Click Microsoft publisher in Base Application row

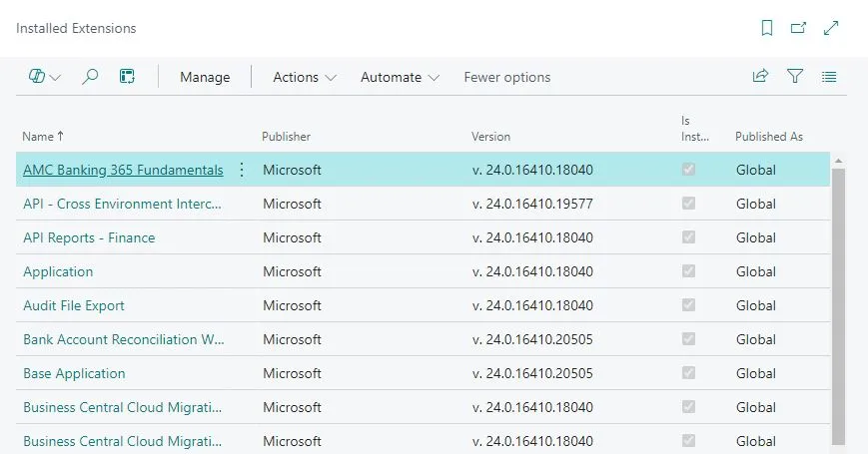[292, 373]
